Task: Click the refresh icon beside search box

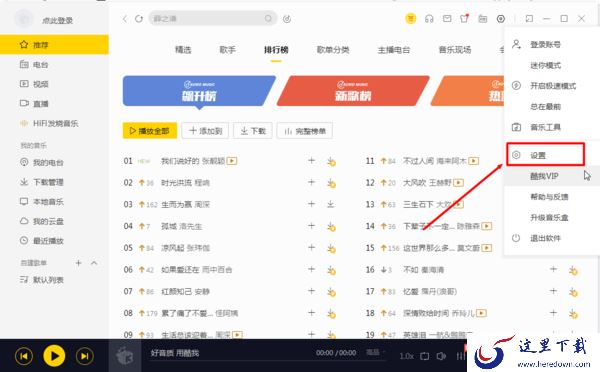Action: [139, 19]
